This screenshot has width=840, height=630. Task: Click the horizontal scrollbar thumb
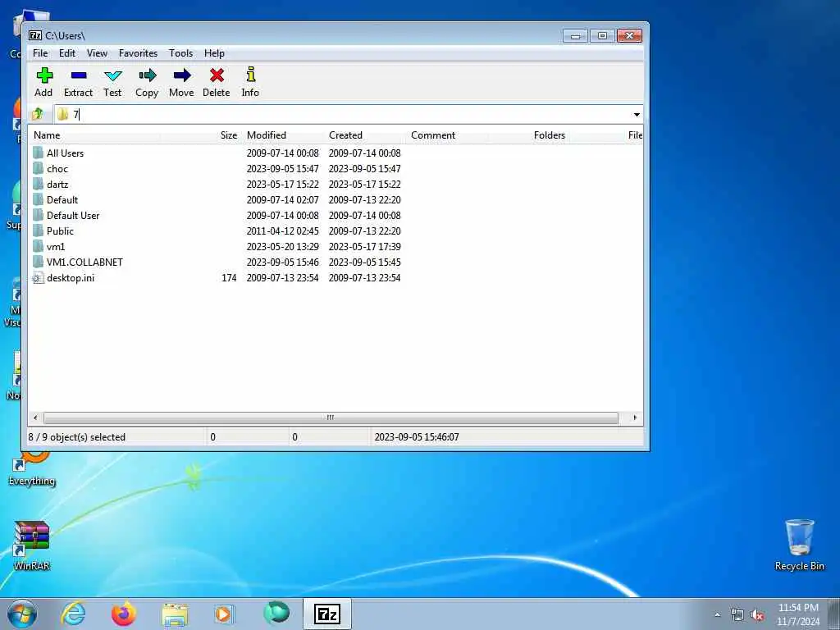point(331,418)
